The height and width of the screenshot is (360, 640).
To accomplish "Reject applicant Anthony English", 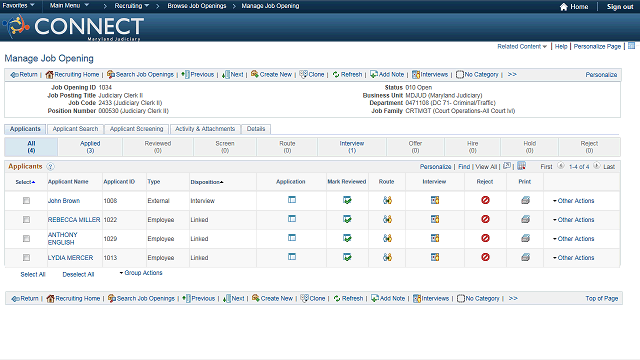I will pos(485,238).
